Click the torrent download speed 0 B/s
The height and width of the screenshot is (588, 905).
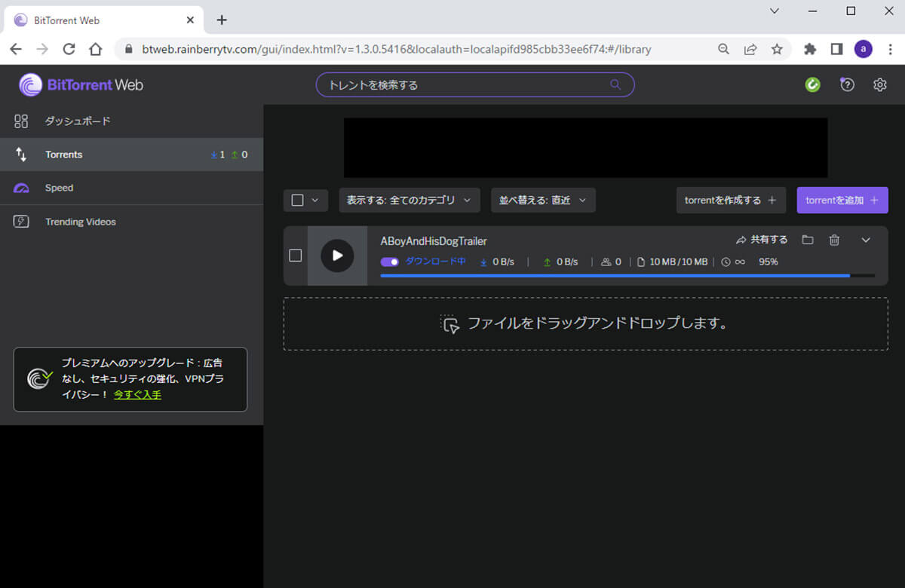click(503, 262)
